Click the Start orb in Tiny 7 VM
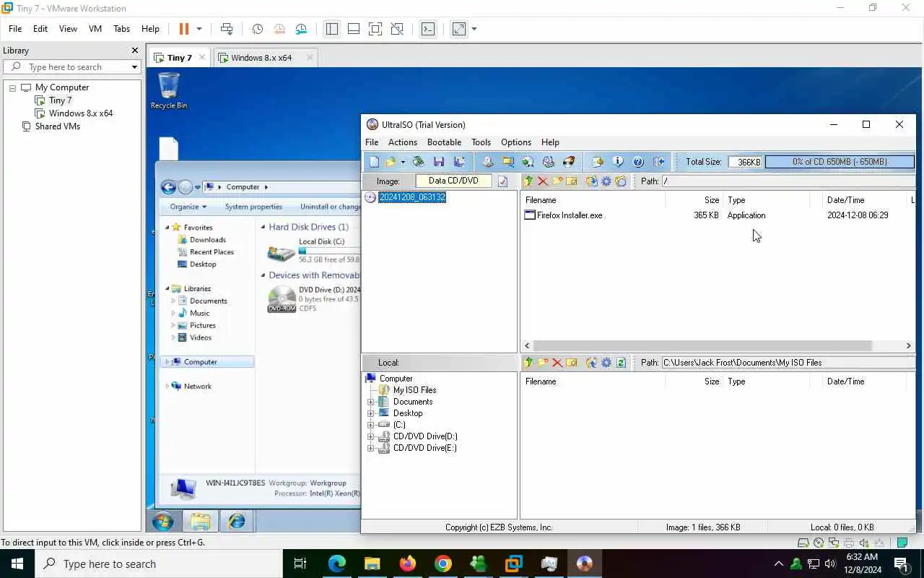924x578 pixels. pos(163,520)
